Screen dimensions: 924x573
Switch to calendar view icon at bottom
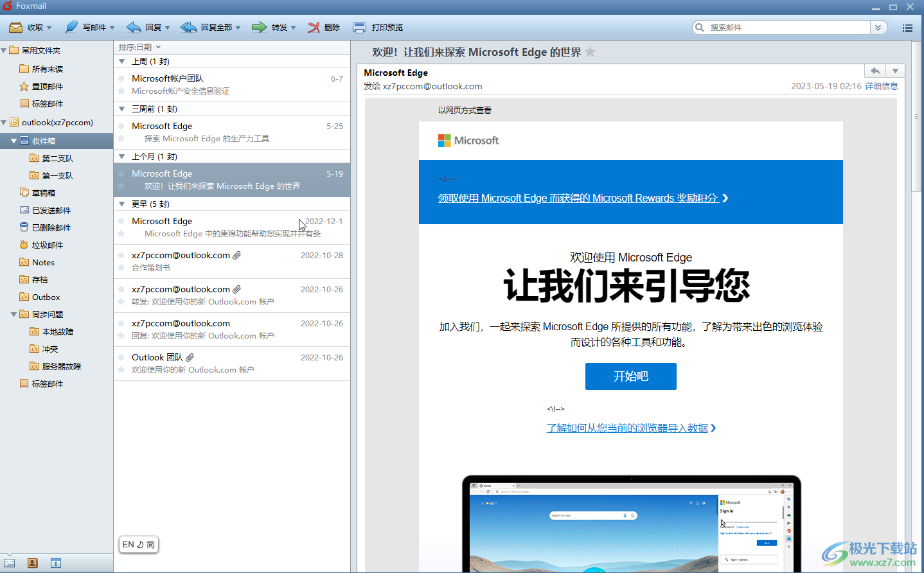pos(56,563)
